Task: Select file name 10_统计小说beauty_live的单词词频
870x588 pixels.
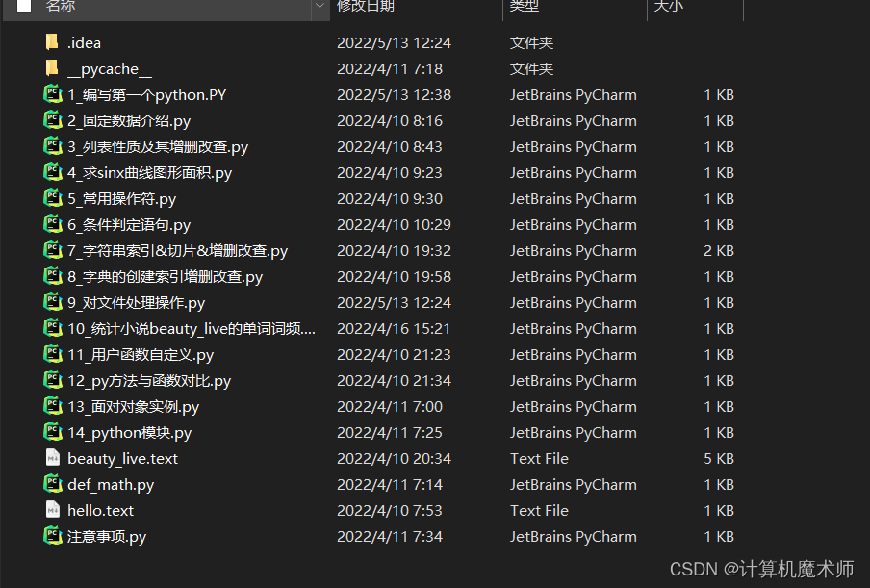Action: [192, 329]
